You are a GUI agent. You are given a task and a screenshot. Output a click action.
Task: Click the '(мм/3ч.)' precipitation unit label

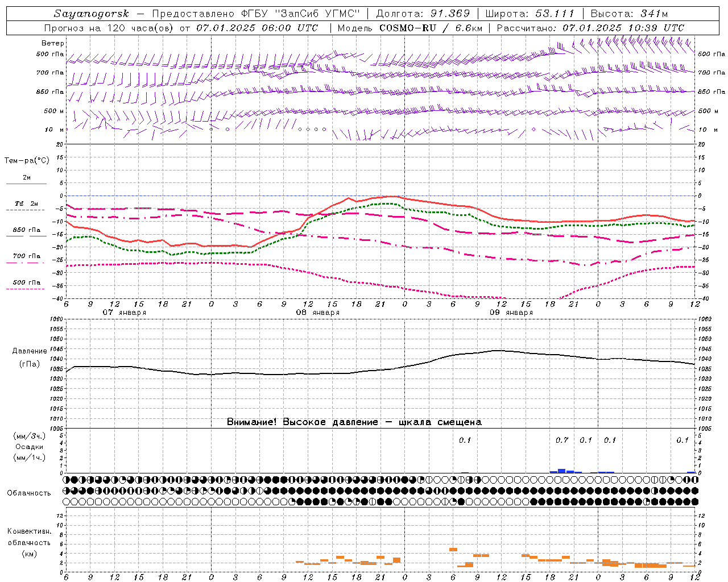pyautogui.click(x=30, y=436)
